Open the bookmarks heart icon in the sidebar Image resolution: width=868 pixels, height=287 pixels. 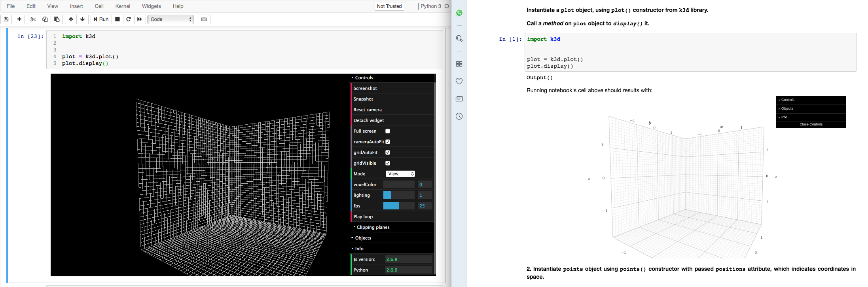pos(459,81)
